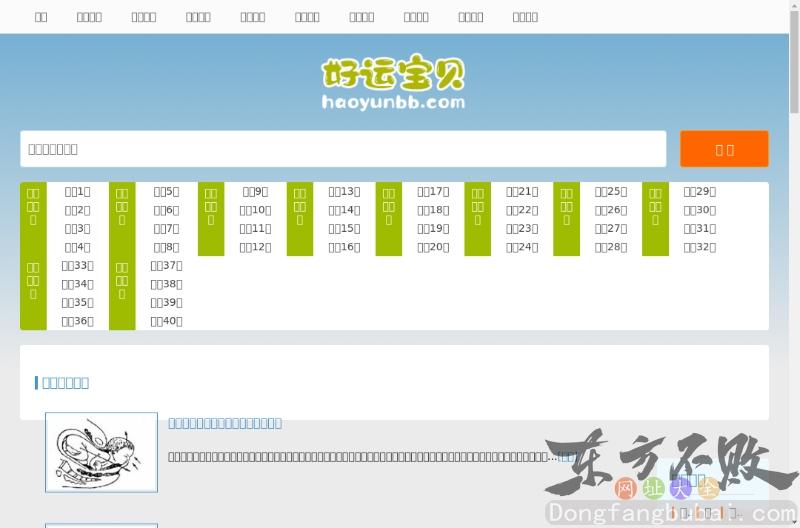The height and width of the screenshot is (528, 800).
Task: Select the week 12 link
Action: point(255,247)
